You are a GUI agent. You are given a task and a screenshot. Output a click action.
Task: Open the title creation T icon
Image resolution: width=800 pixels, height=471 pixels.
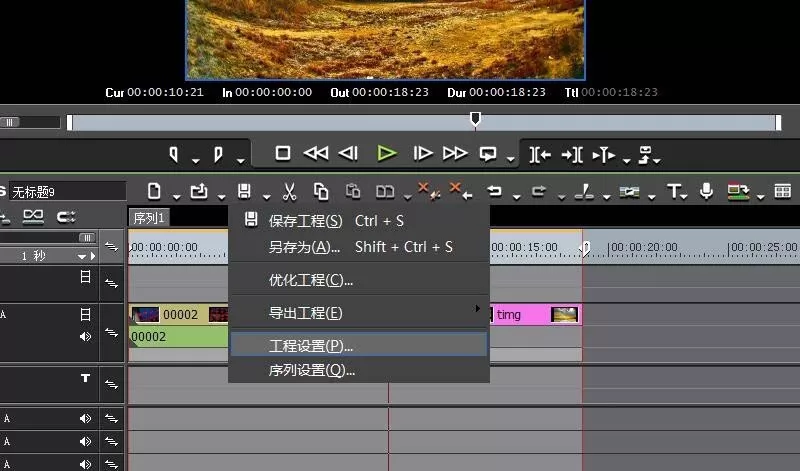click(x=674, y=192)
